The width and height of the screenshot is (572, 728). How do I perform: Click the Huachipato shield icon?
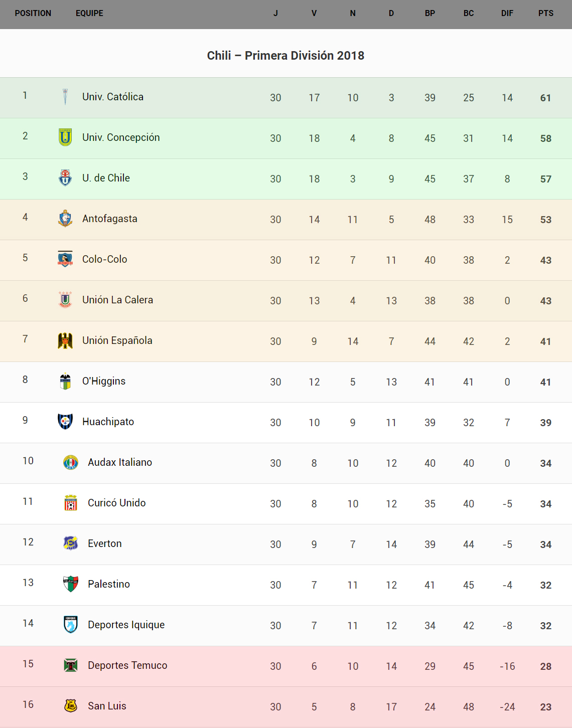pos(65,422)
